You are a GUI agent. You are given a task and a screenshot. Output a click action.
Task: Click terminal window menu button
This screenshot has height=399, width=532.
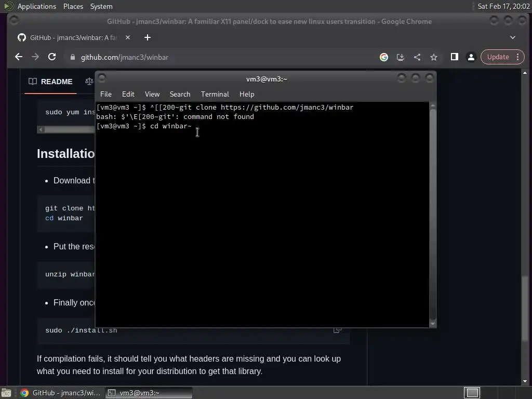[x=102, y=78]
